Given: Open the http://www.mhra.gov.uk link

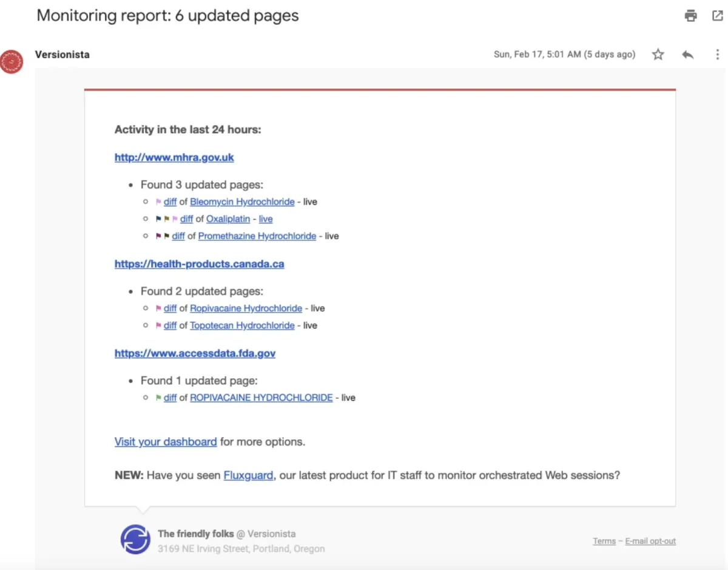Looking at the screenshot, I should [174, 157].
